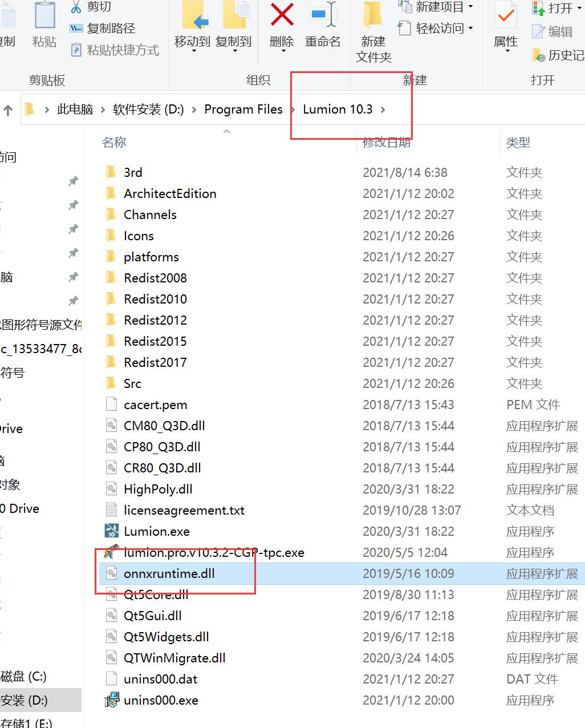Select the Redist2015 folder
The height and width of the screenshot is (728, 585).
[x=155, y=341]
